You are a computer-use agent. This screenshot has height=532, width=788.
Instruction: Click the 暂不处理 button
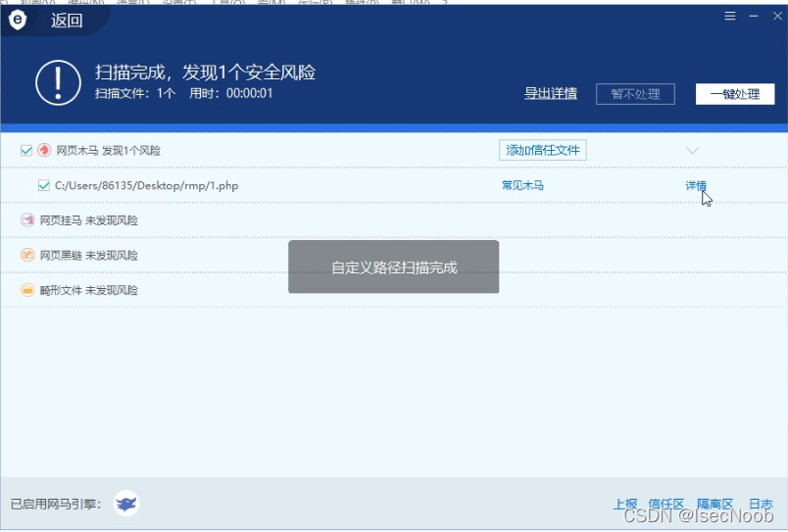pos(635,94)
